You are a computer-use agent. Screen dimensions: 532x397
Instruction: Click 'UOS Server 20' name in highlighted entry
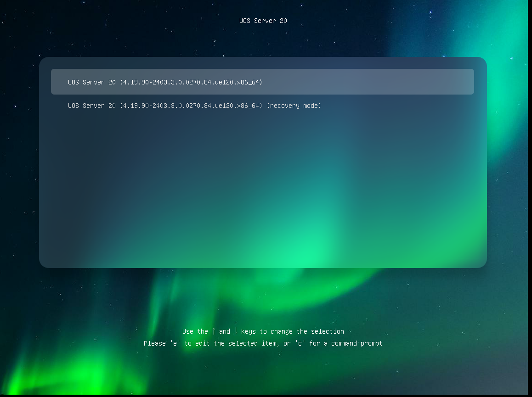click(92, 82)
